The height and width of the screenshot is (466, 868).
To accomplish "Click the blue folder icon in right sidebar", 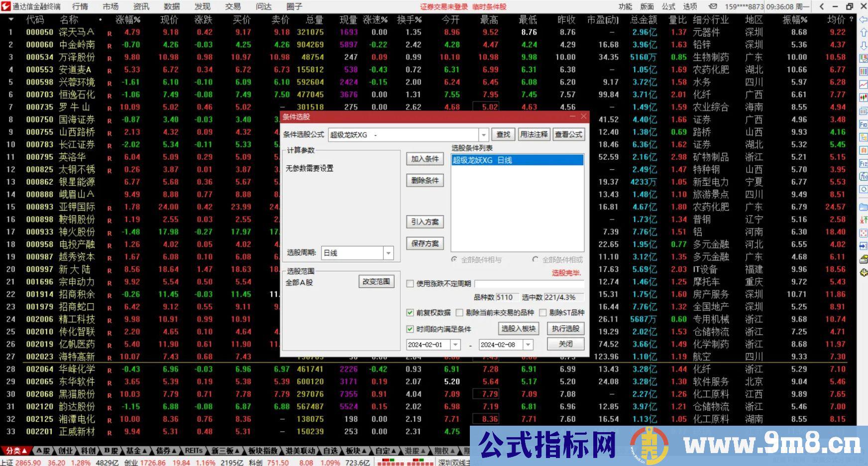I will click(x=864, y=207).
